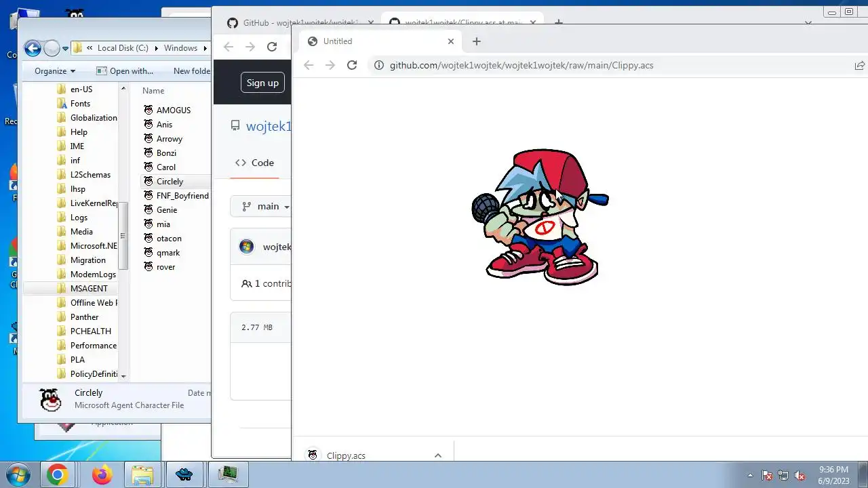Click the Explorer Forward arrow button

point(52,48)
